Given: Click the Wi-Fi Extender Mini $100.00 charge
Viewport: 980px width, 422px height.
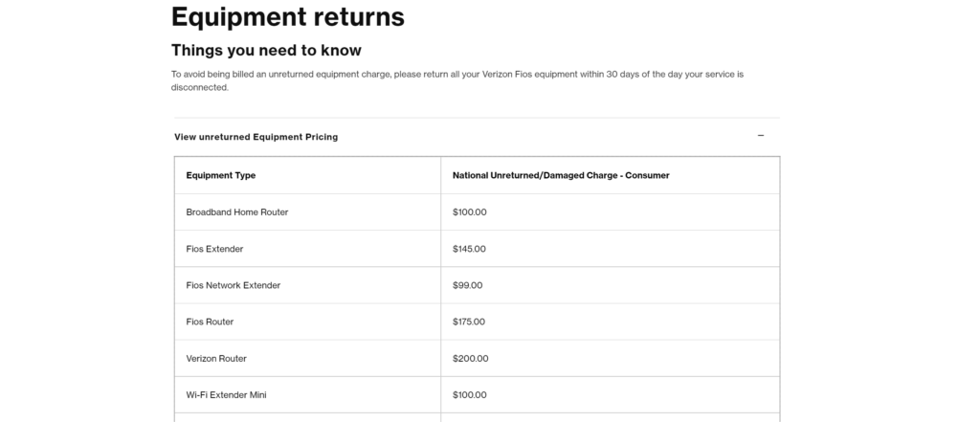Looking at the screenshot, I should [469, 395].
